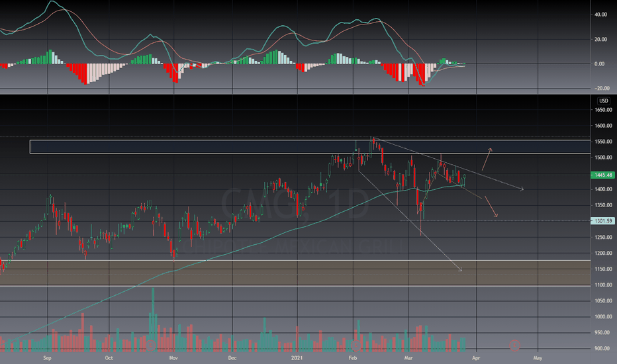617x364 pixels.
Task: Click the May label on time axis
Action: pos(538,358)
